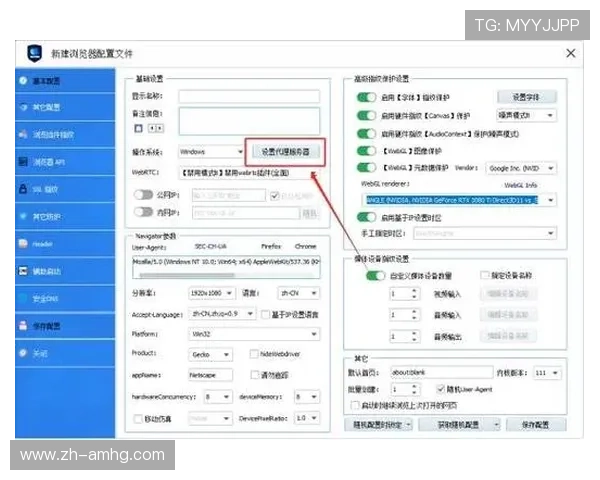This screenshot has width=600, height=480.
Task: Open the browser plugin fingerprint sidebar section
Action: [65, 134]
